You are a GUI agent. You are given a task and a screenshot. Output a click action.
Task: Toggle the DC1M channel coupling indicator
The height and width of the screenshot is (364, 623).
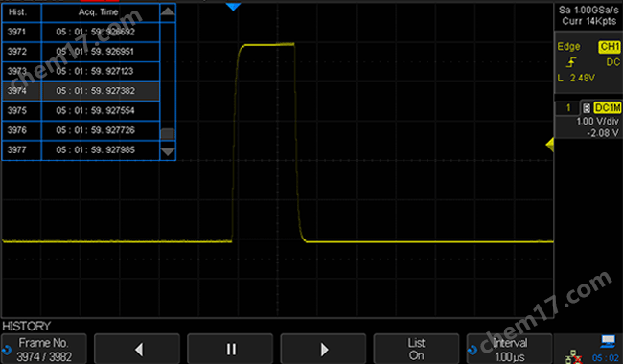[607, 107]
